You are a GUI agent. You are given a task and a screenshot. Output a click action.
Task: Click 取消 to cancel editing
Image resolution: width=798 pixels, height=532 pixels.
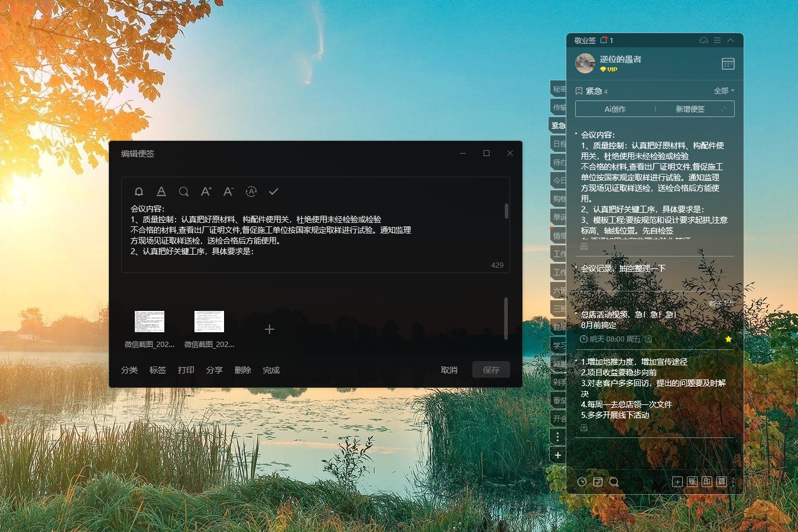pyautogui.click(x=449, y=370)
